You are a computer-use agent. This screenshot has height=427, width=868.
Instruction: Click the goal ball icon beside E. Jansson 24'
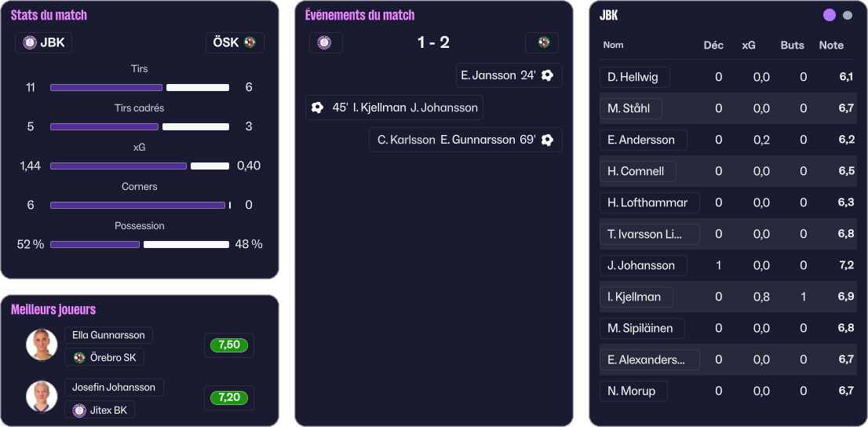point(548,75)
